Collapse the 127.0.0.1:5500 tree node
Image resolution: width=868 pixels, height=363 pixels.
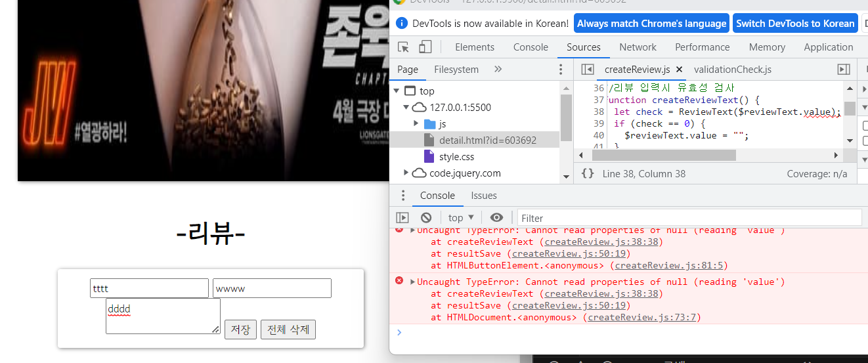pos(406,108)
